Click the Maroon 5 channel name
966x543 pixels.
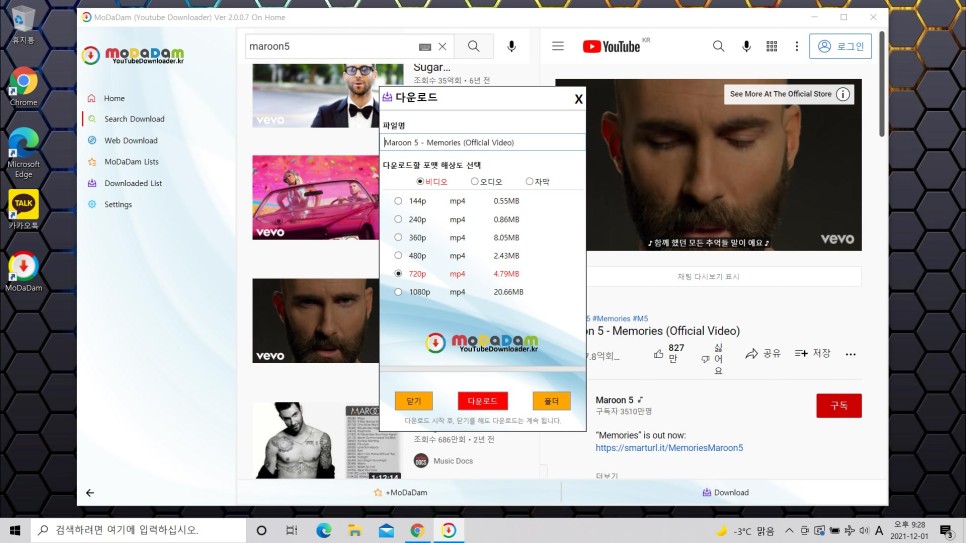click(614, 400)
